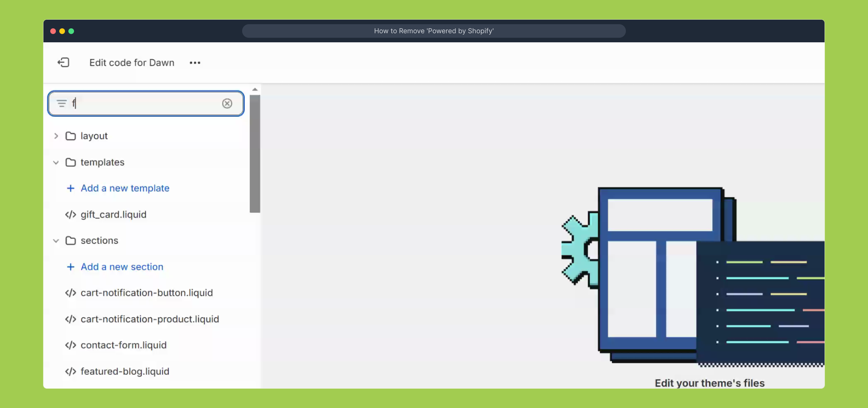Open the three-dots more actions menu
This screenshot has height=408, width=868.
pos(195,63)
